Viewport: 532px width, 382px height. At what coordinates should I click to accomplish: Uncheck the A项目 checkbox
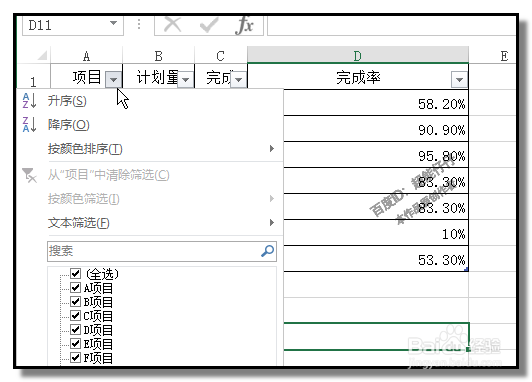(x=75, y=287)
